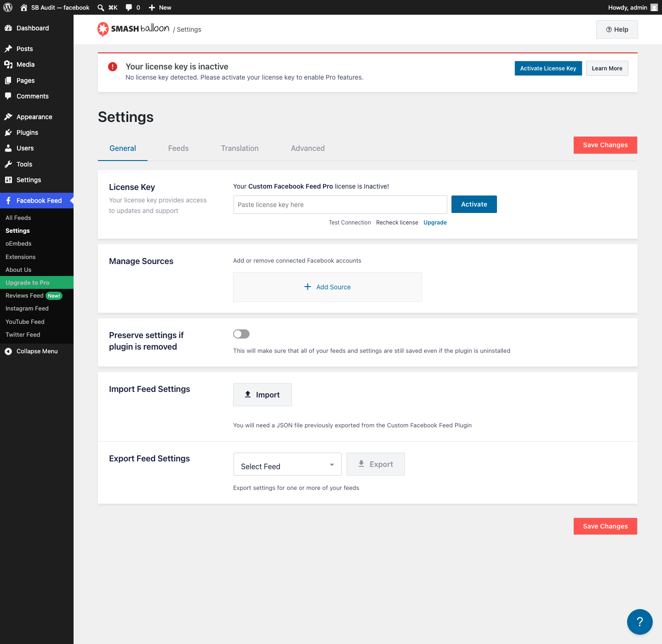Click Upgrade to Pro menu item
Image resolution: width=662 pixels, height=644 pixels.
point(37,282)
